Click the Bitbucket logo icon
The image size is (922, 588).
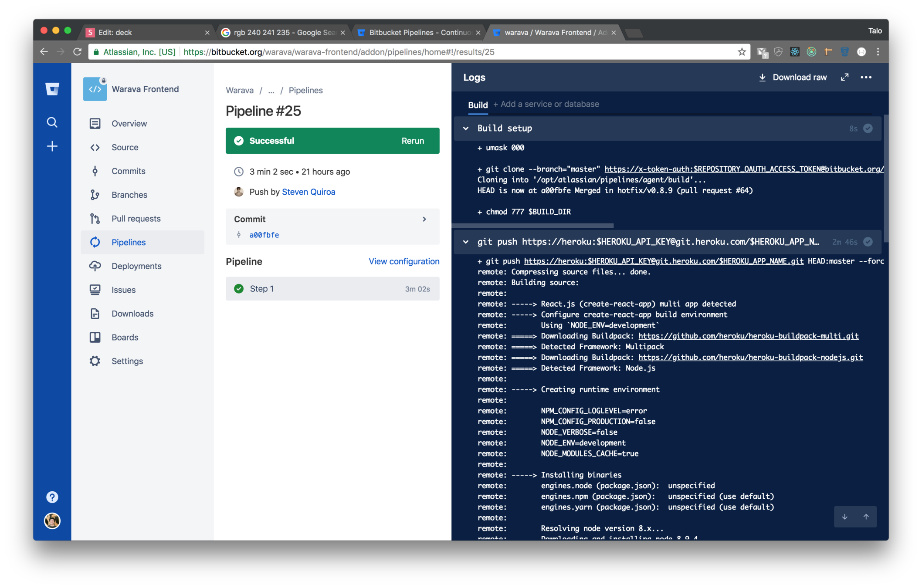52,89
